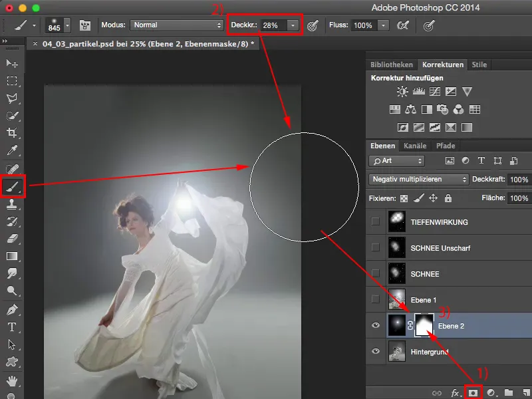Viewport: 532px width, 399px height.
Task: Select the Clone Stamp tool
Action: click(x=12, y=204)
